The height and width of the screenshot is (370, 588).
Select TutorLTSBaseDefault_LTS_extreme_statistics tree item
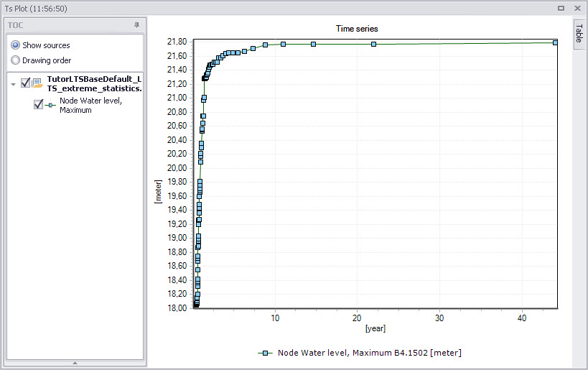[94, 83]
